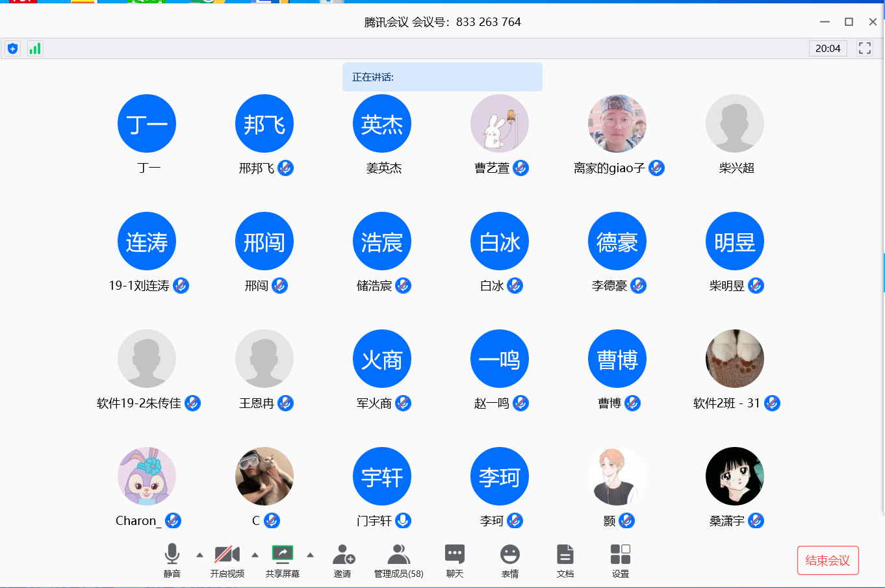The height and width of the screenshot is (588, 885).
Task: Turn on the camera video icon
Action: pyautogui.click(x=227, y=554)
